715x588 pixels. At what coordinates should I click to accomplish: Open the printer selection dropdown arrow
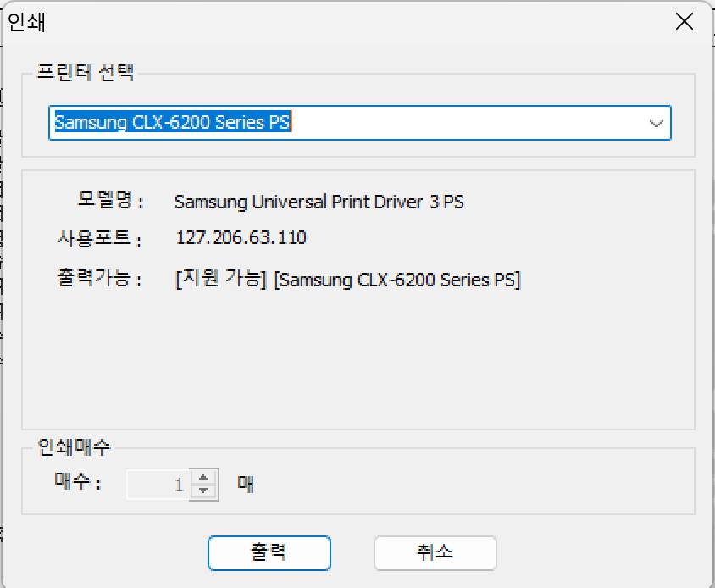[656, 123]
